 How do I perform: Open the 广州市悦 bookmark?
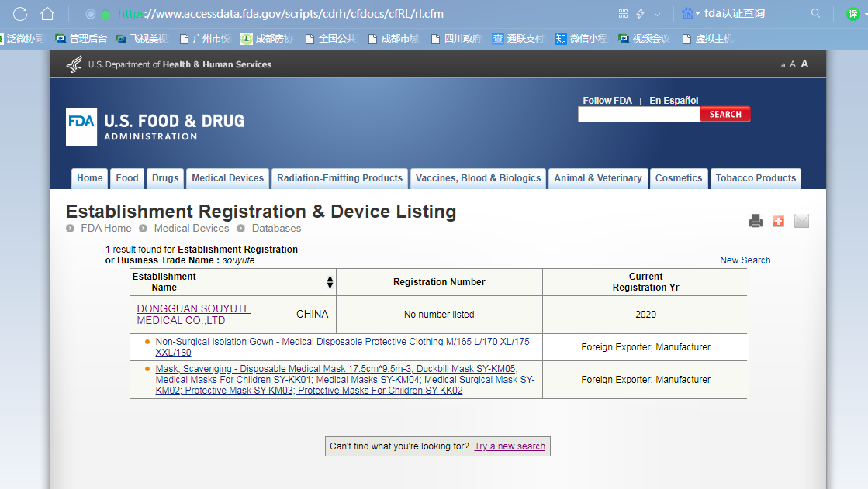[205, 38]
